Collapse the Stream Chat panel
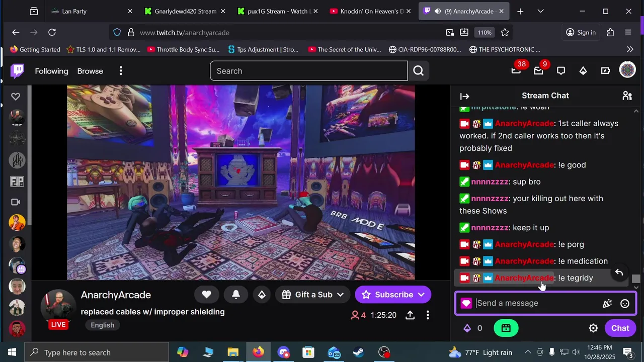 tap(464, 96)
